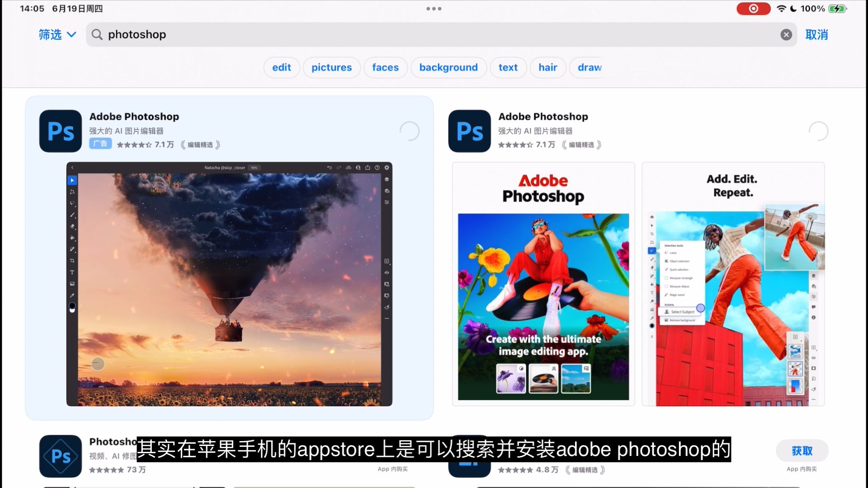Open the sponsored Adobe Photoshop app icon

pos(61,131)
